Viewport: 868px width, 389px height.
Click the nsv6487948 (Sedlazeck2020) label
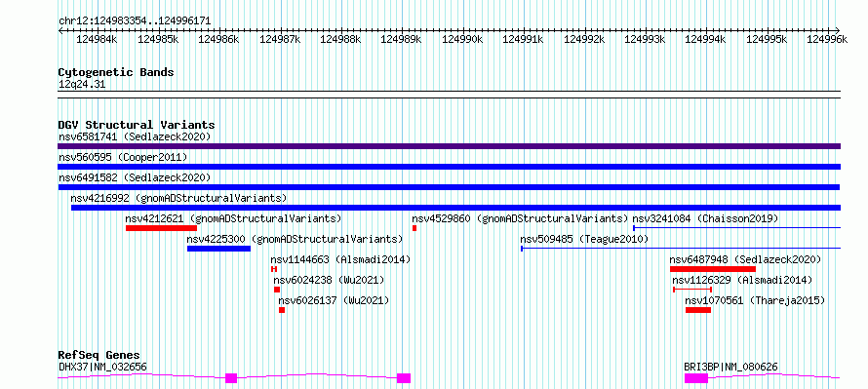click(745, 259)
